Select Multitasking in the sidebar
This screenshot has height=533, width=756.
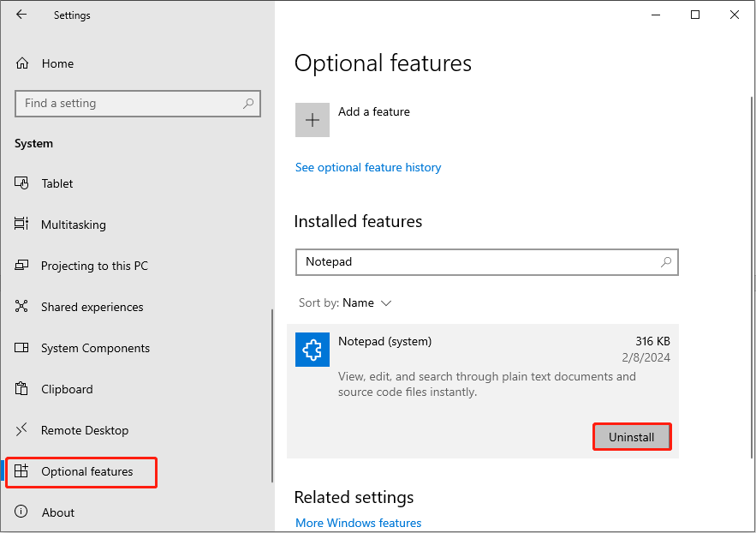tap(74, 225)
